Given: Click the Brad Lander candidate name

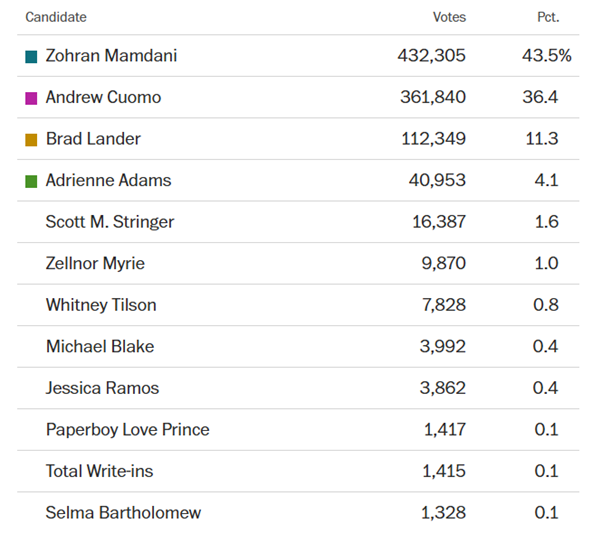Looking at the screenshot, I should click(x=93, y=139).
